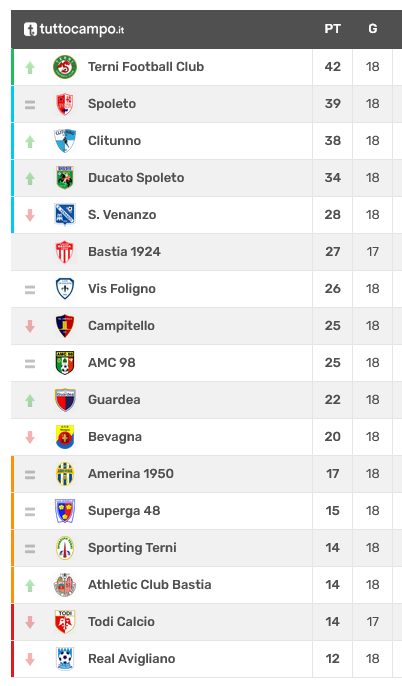Select the PT column header

pos(332,29)
